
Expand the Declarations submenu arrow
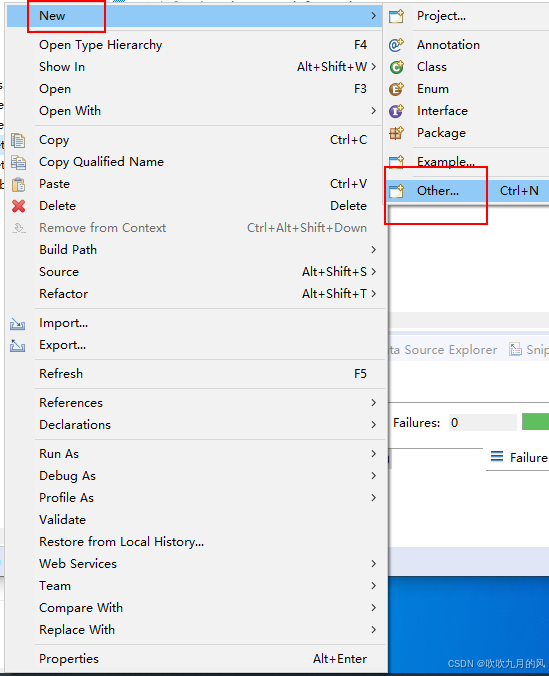coord(373,425)
